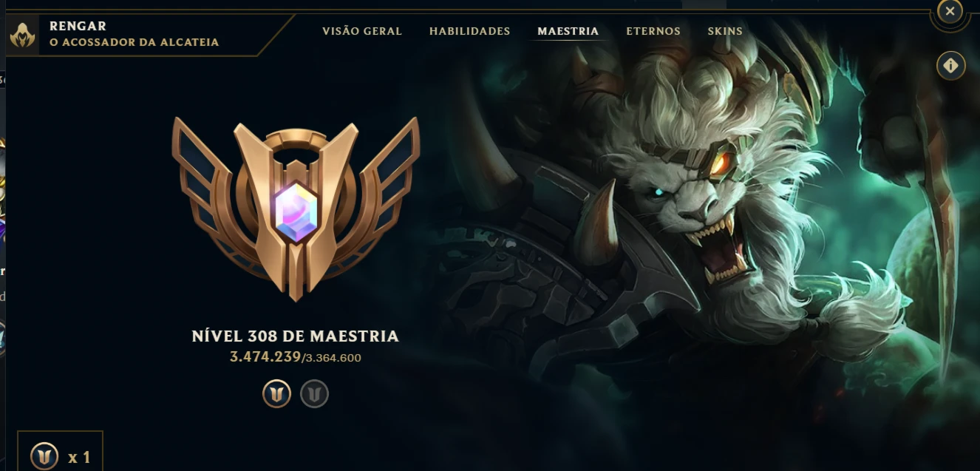This screenshot has height=471, width=980.
Task: View the Skins tab
Action: [725, 31]
